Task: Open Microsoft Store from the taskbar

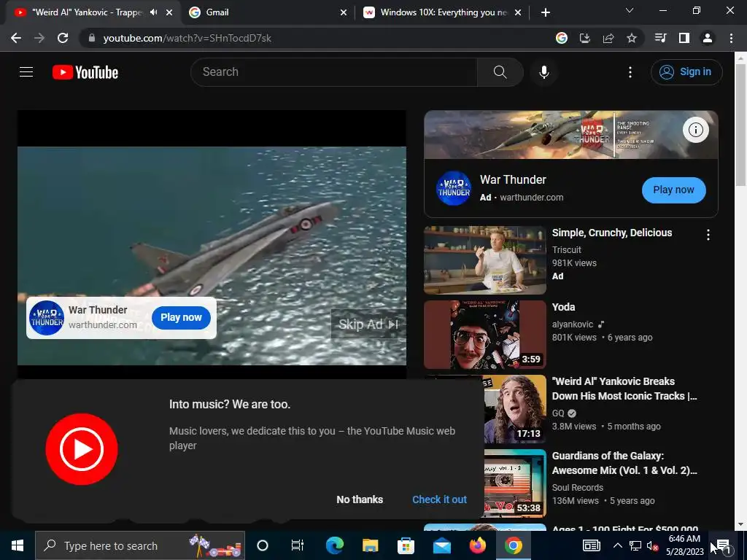Action: click(406, 545)
